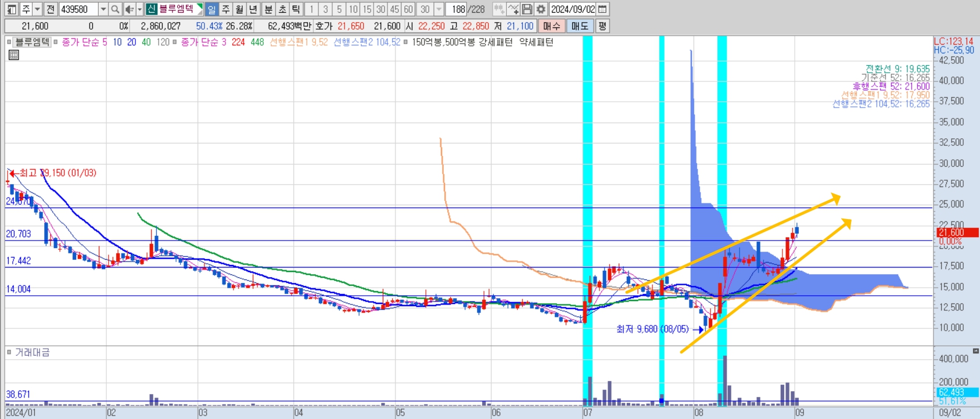The image size is (980, 419).
Task: Click the floppy disk save icon
Action: 527,9
